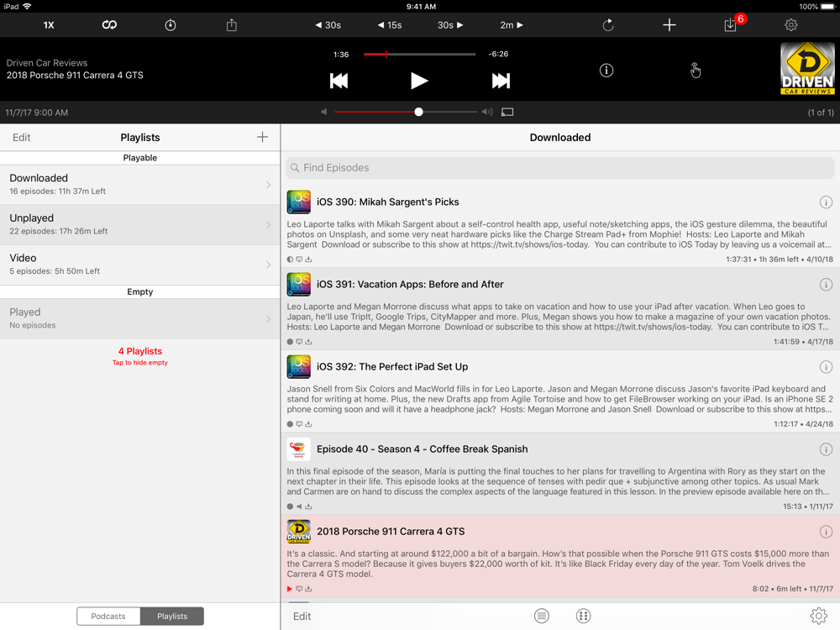
Task: Show info for Porsche 911 episode
Action: tap(826, 532)
